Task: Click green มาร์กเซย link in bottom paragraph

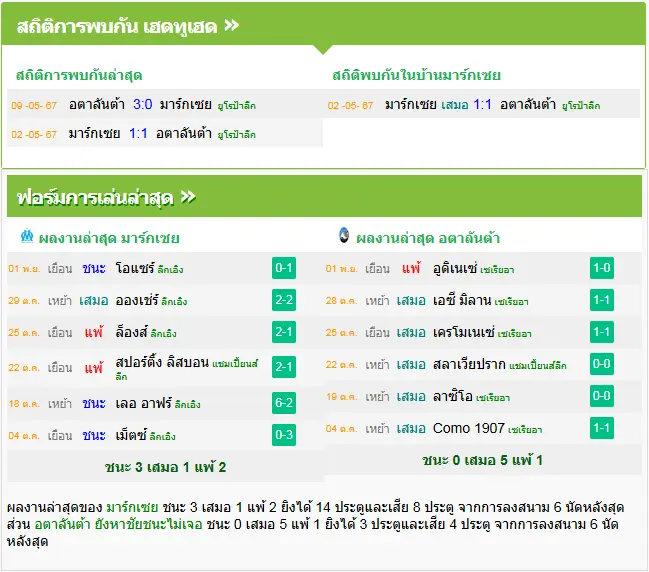Action: point(132,507)
